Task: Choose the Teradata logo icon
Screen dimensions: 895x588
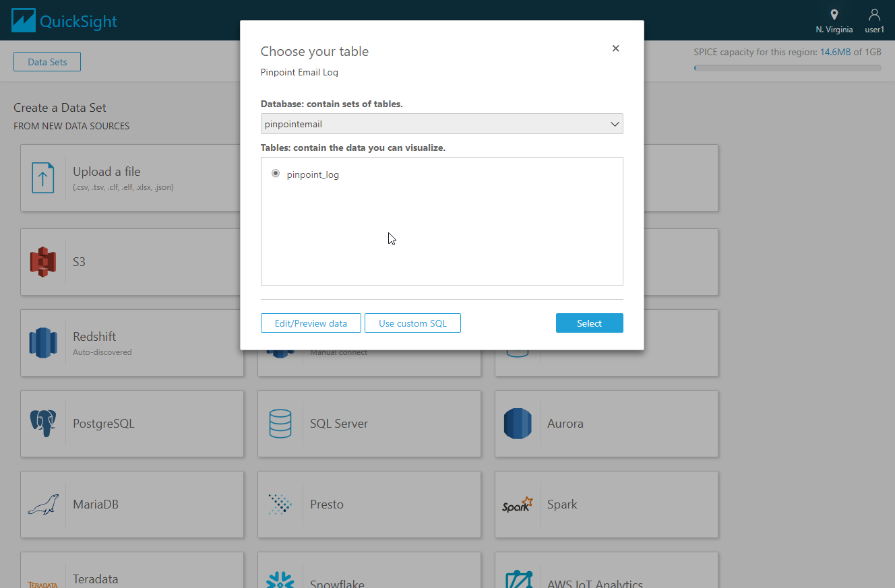Action: pyautogui.click(x=43, y=583)
